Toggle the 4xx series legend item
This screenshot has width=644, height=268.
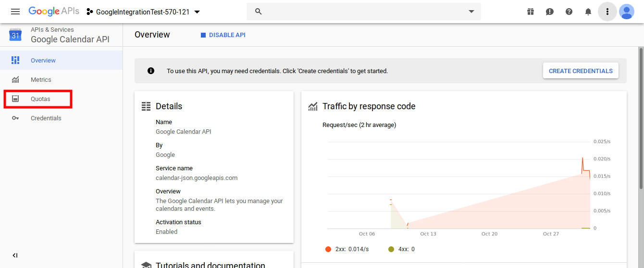tap(401, 249)
